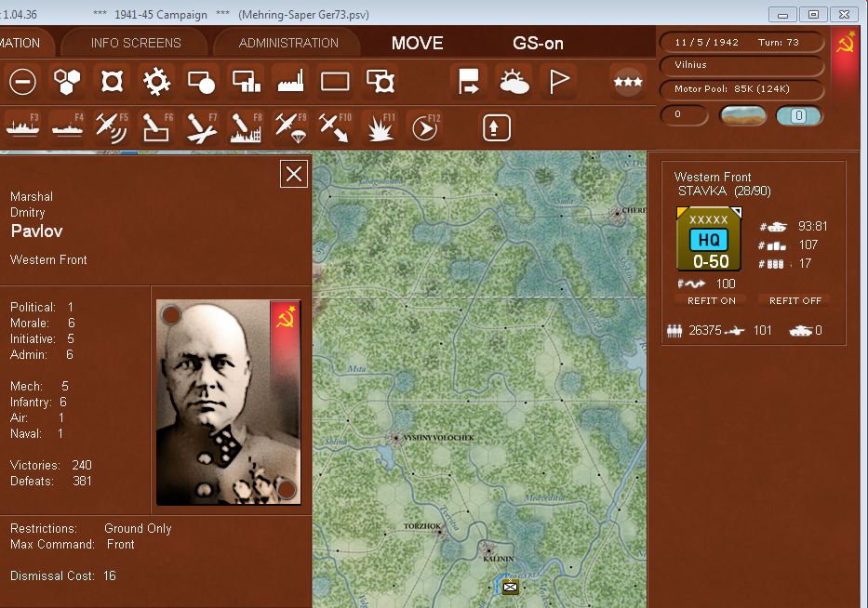Open the INFO SCREENS tab

point(136,43)
